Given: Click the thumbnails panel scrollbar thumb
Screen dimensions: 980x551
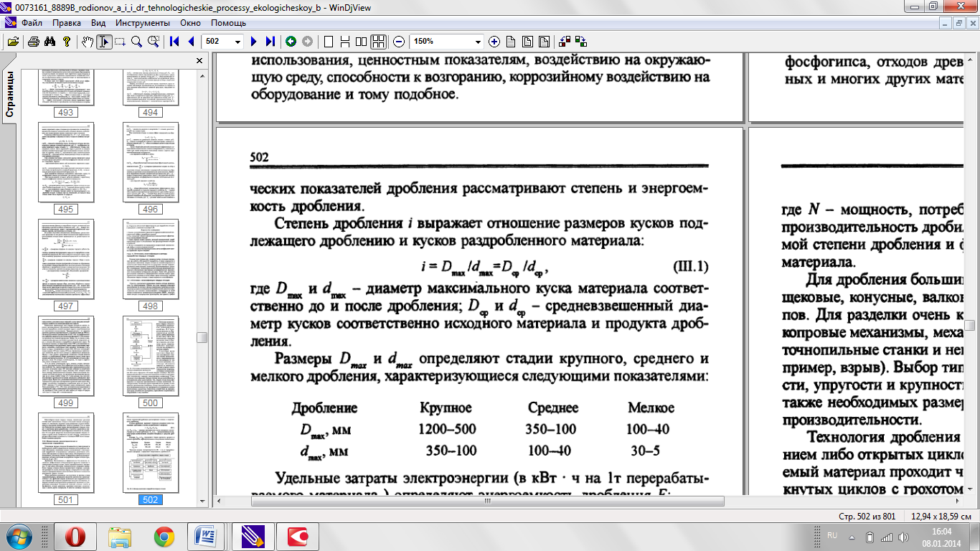Looking at the screenshot, I should tap(202, 337).
